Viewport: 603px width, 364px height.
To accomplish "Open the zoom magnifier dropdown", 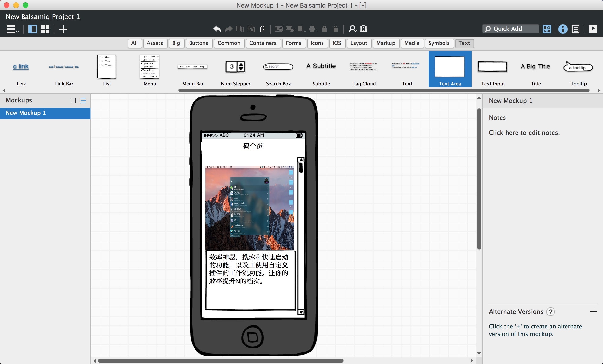I will pos(352,29).
